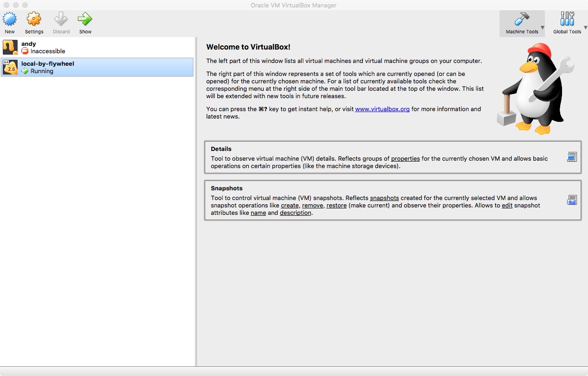Open the www.virtualbox.org link
Viewport: 588px width, 376px height.
pyautogui.click(x=382, y=109)
